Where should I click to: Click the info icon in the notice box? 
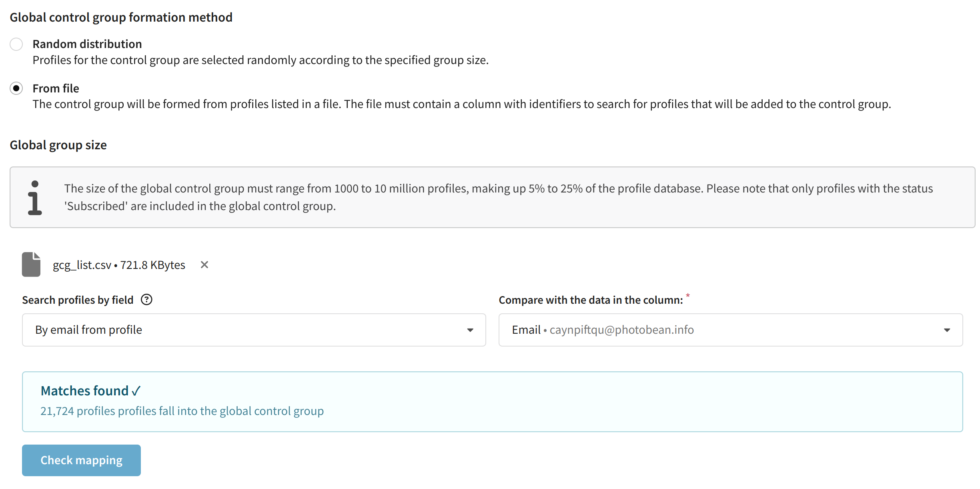35,198
